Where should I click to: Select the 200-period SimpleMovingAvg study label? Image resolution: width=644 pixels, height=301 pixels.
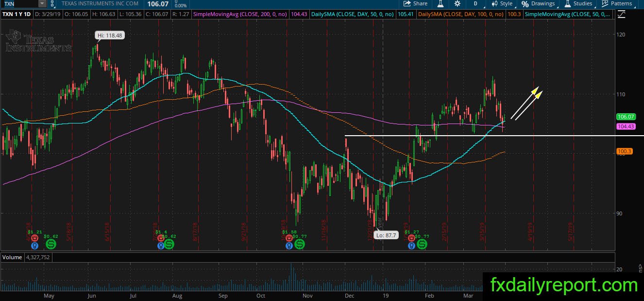241,15
